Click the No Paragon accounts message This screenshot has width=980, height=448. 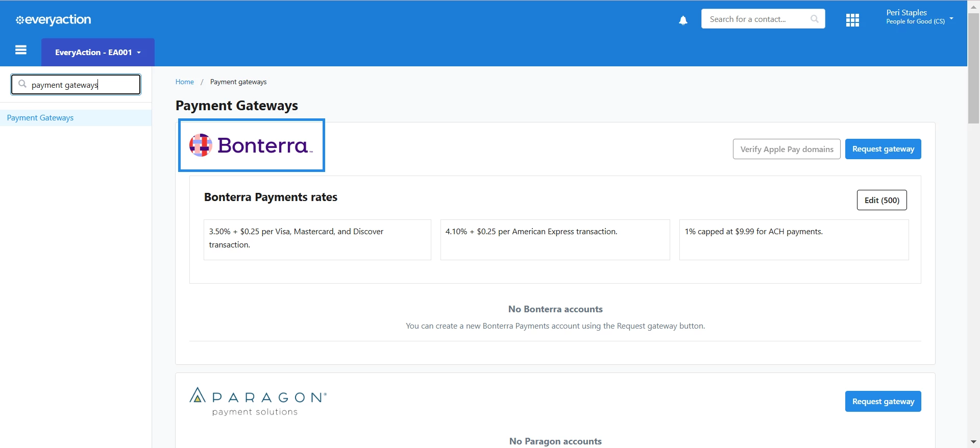click(x=555, y=441)
